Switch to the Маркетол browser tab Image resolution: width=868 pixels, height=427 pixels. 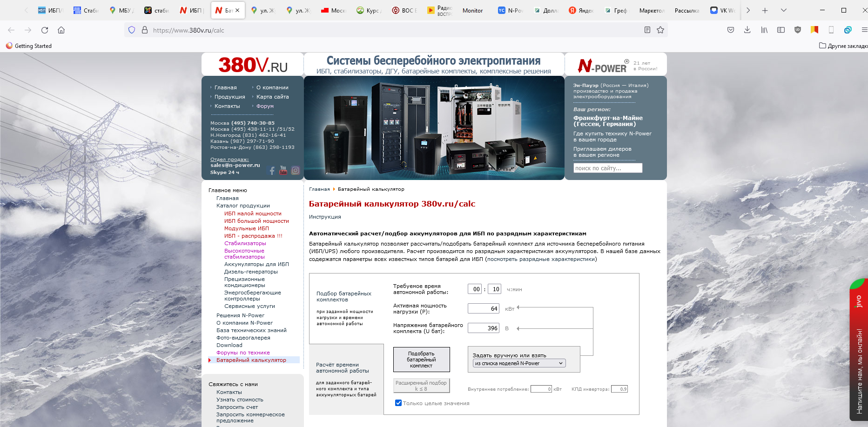pyautogui.click(x=652, y=10)
